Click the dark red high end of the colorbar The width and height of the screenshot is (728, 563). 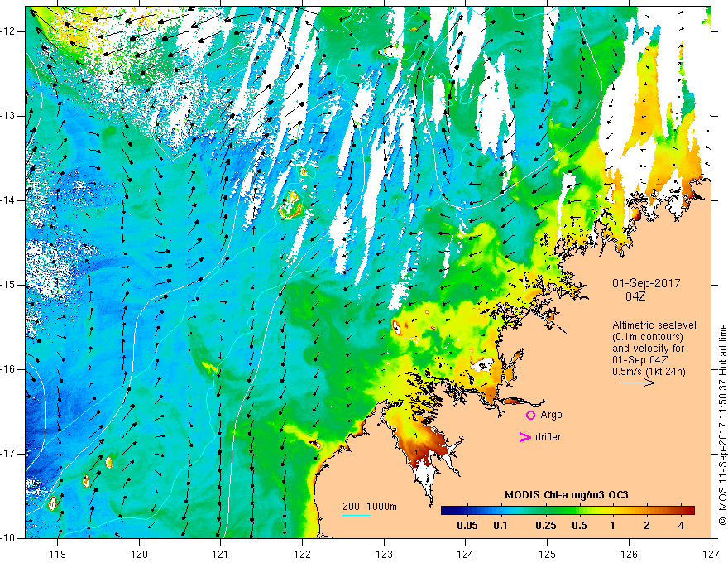(688, 511)
